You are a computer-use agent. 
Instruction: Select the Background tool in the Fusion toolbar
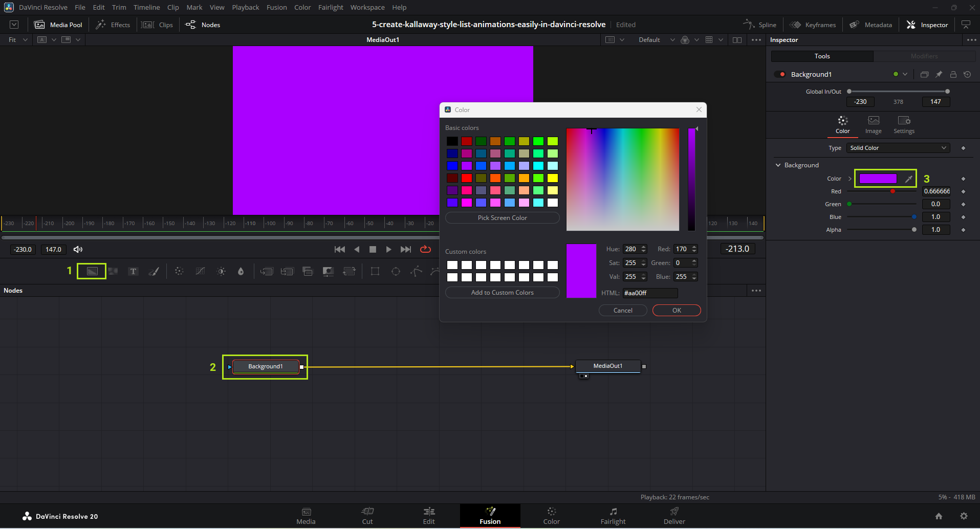click(92, 271)
